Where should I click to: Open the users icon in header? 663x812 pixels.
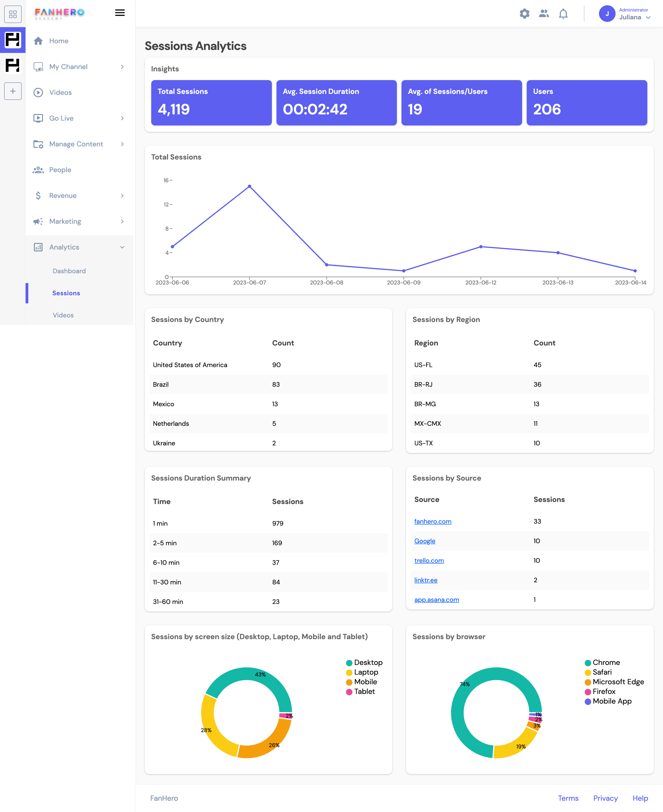pyautogui.click(x=544, y=14)
